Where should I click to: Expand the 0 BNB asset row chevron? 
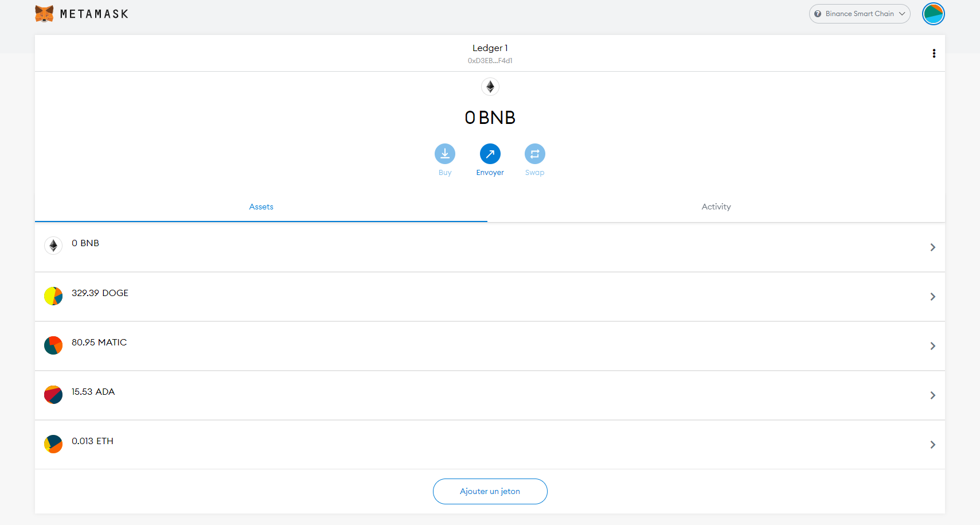(x=932, y=247)
